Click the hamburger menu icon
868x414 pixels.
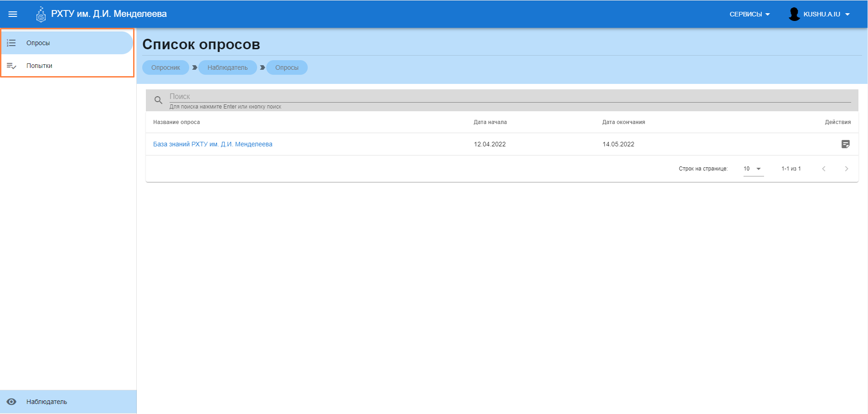[x=13, y=14]
